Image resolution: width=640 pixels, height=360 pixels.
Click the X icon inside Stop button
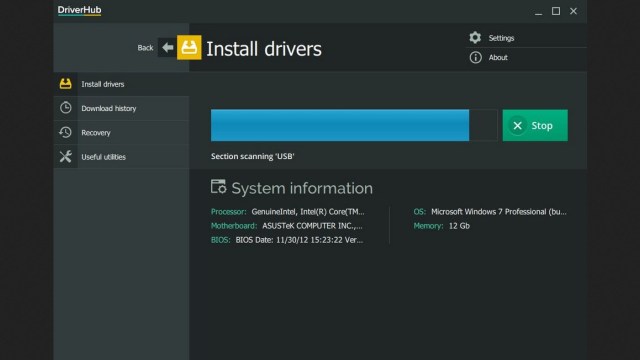point(518,126)
